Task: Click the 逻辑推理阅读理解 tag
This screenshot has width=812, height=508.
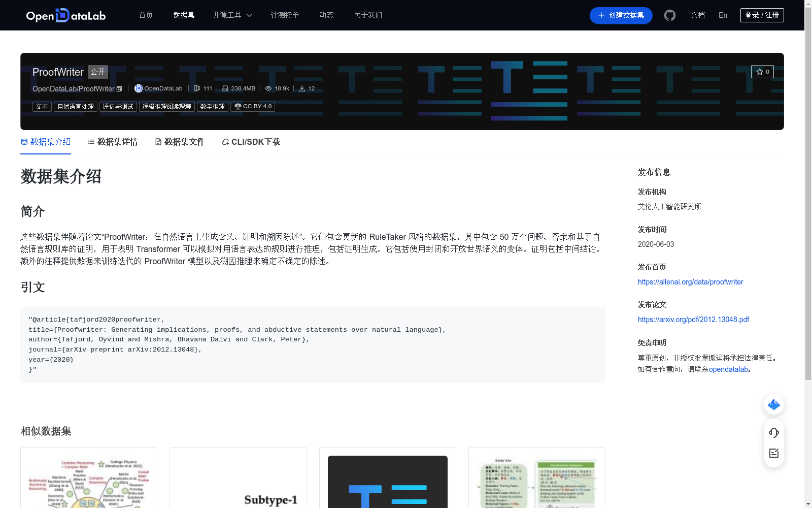Action: (x=167, y=107)
